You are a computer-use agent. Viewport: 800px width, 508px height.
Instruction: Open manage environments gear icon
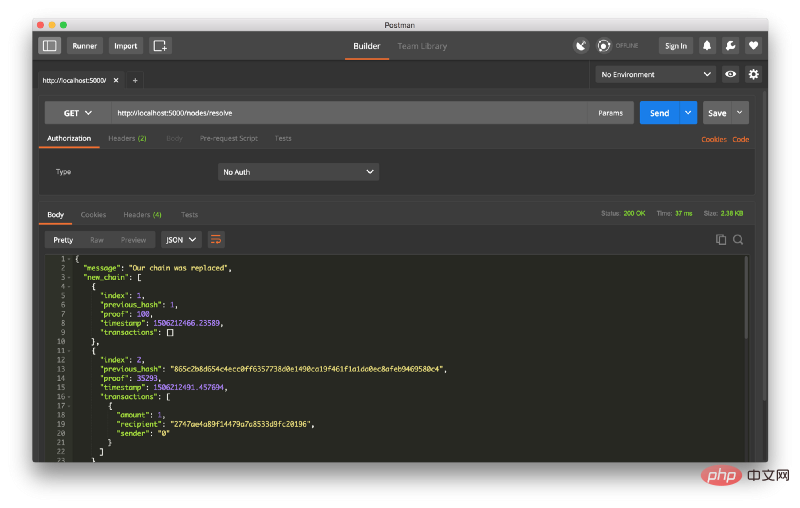pyautogui.click(x=754, y=74)
